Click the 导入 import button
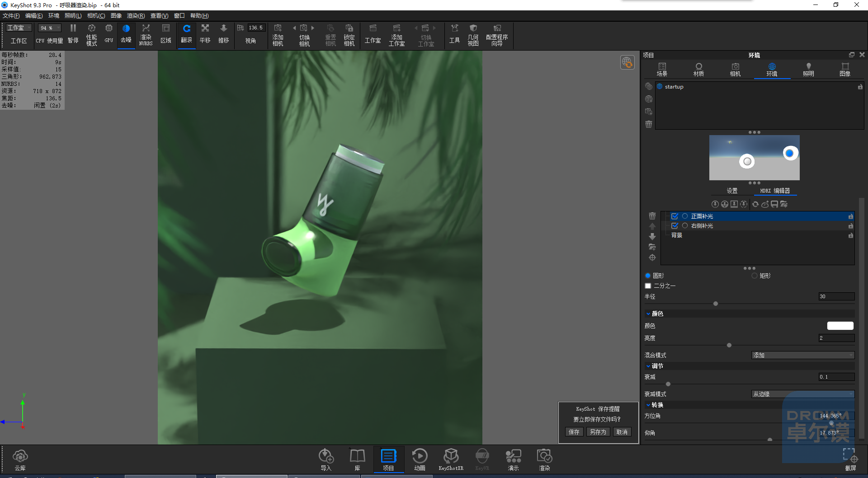 (x=326, y=460)
